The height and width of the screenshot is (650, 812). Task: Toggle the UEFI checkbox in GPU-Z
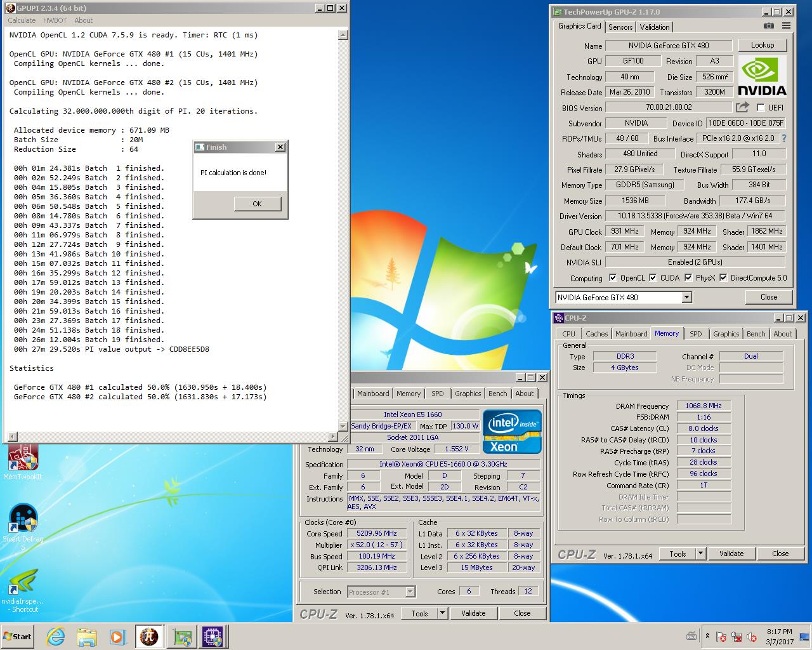pyautogui.click(x=761, y=107)
